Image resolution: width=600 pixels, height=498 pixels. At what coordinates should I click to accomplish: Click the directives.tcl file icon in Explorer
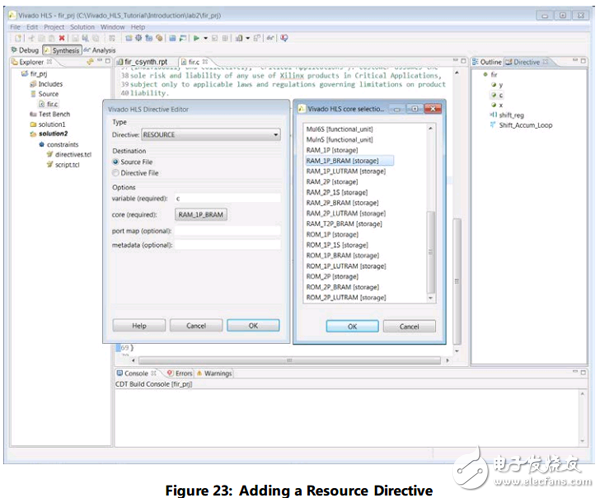[x=49, y=153]
